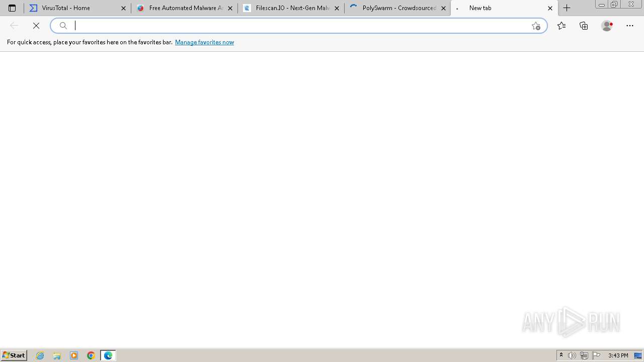644x362 pixels.
Task: Launch Internet Explorer from taskbar
Action: (40, 355)
